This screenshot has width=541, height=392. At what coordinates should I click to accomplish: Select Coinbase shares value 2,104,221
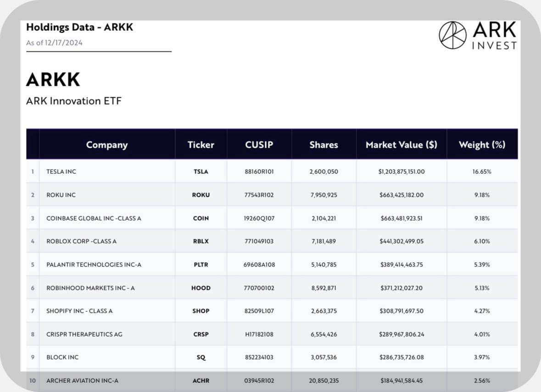pyautogui.click(x=323, y=218)
